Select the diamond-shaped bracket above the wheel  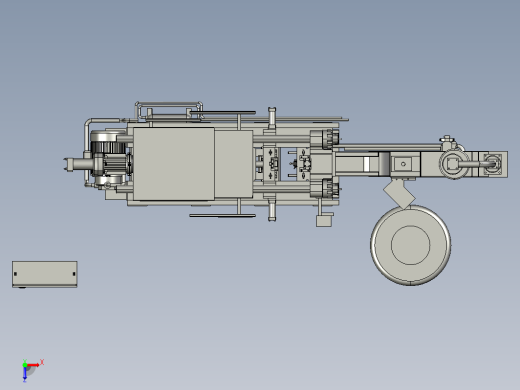399,193
